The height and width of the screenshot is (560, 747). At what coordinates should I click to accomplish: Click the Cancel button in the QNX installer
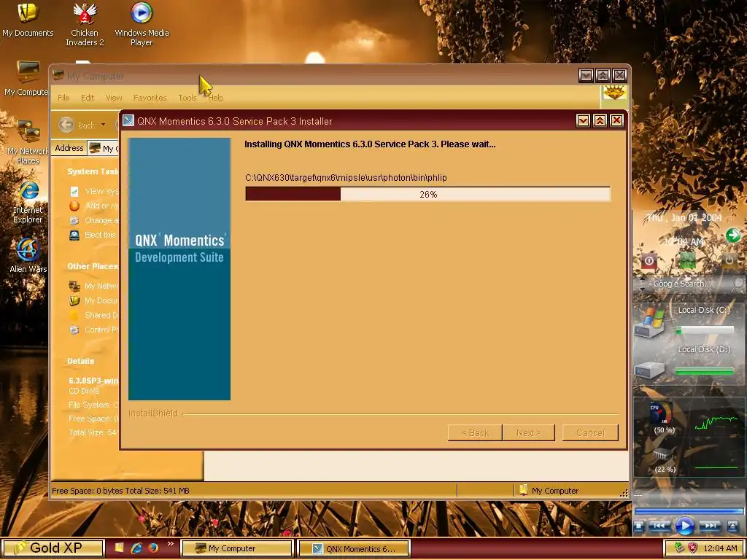click(x=590, y=433)
